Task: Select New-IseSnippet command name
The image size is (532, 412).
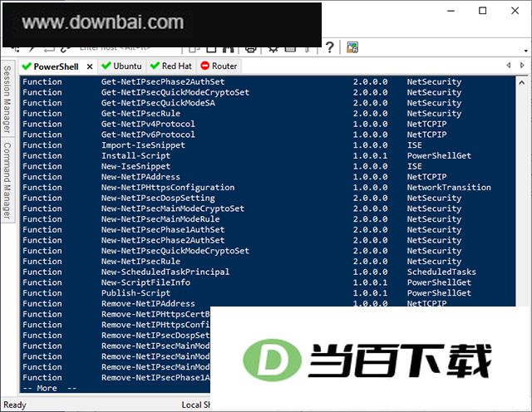Action: 135,166
